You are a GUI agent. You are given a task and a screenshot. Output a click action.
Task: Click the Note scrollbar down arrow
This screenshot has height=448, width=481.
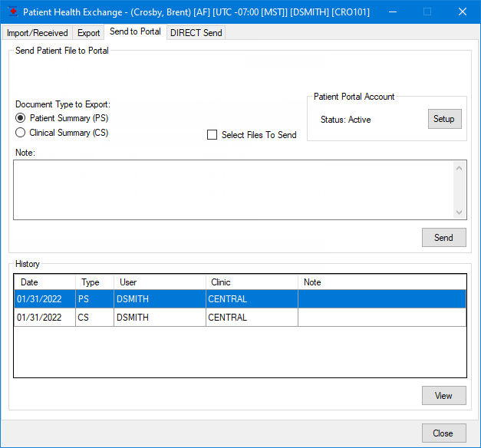[x=459, y=212]
